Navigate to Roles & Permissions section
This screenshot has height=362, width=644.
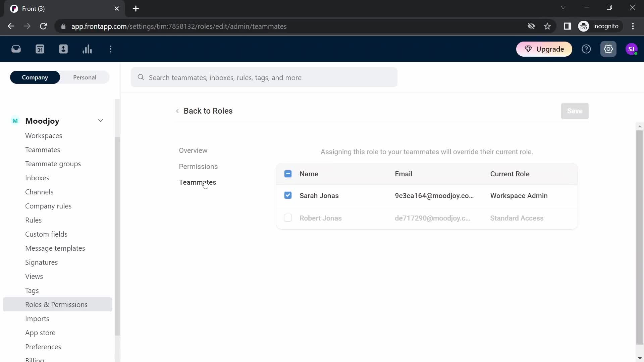pos(56,304)
